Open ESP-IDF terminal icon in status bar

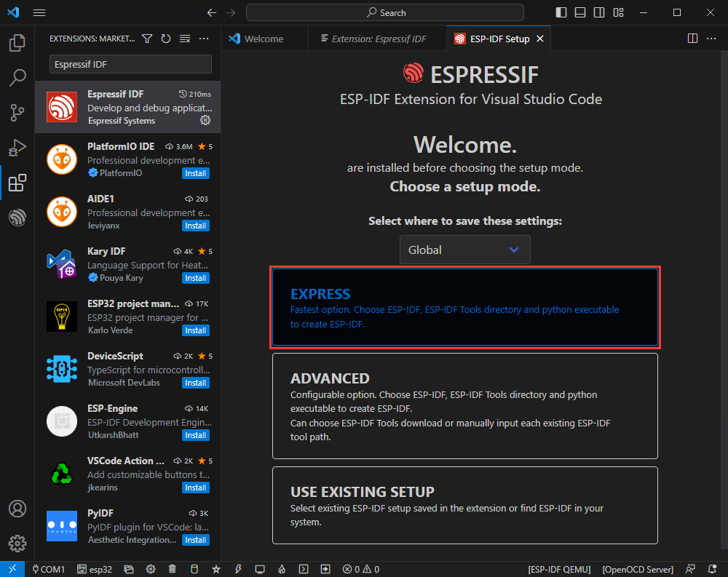pos(304,569)
